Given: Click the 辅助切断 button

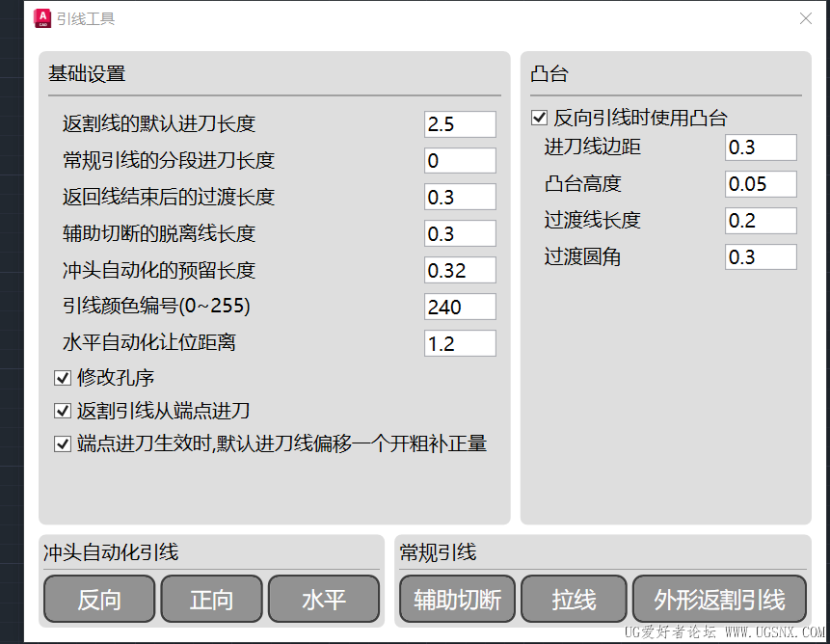Looking at the screenshot, I should pos(457,599).
